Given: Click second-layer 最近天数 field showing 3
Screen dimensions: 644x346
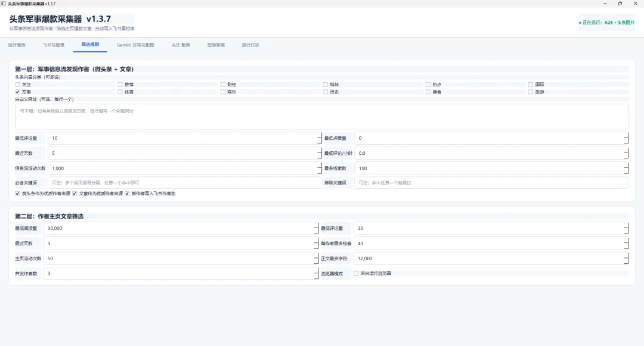Looking at the screenshot, I should [181, 244].
